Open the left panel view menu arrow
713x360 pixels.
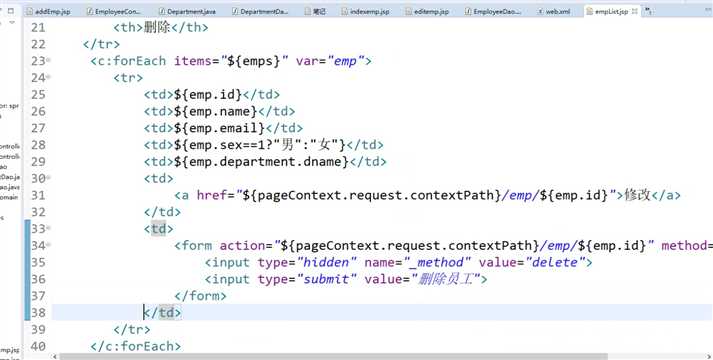tap(12, 22)
